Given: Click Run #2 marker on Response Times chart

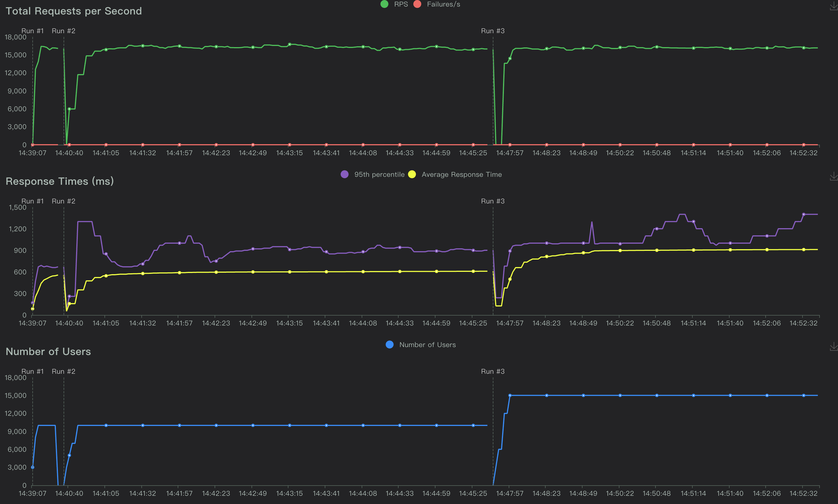Looking at the screenshot, I should (x=64, y=201).
